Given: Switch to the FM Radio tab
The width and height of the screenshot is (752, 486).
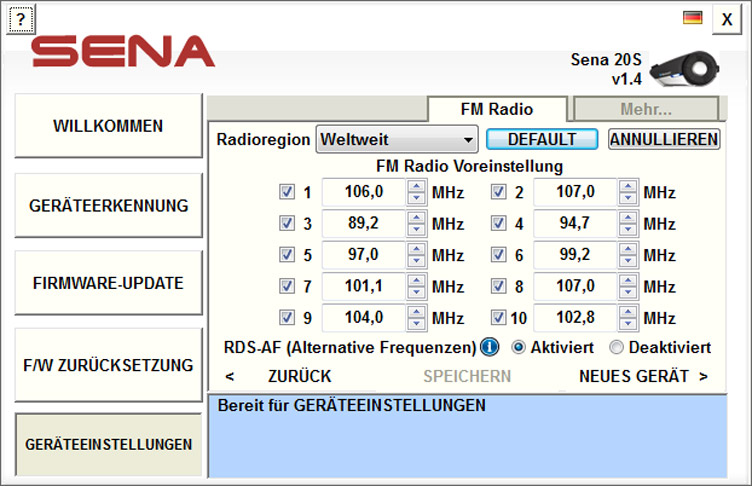Looking at the screenshot, I should click(497, 109).
